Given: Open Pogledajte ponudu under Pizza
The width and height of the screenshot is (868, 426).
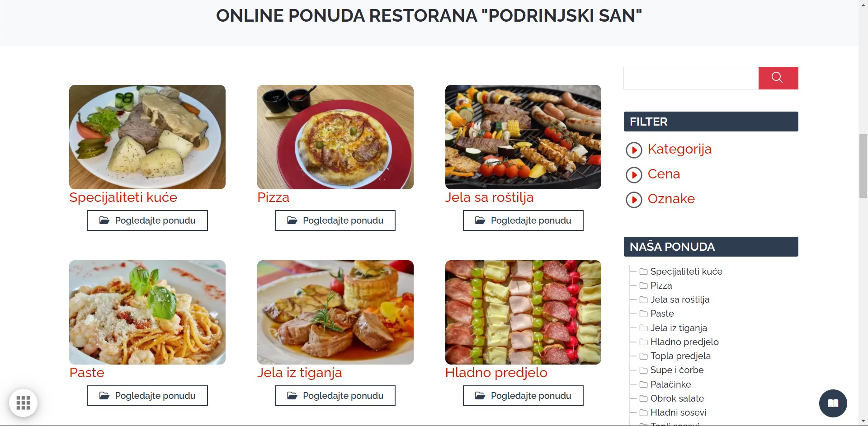Looking at the screenshot, I should coord(335,220).
